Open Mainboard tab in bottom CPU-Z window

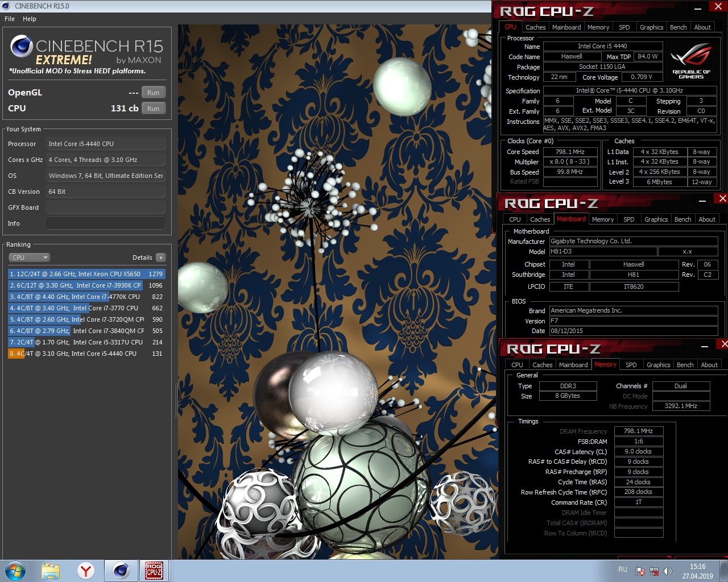click(x=573, y=365)
